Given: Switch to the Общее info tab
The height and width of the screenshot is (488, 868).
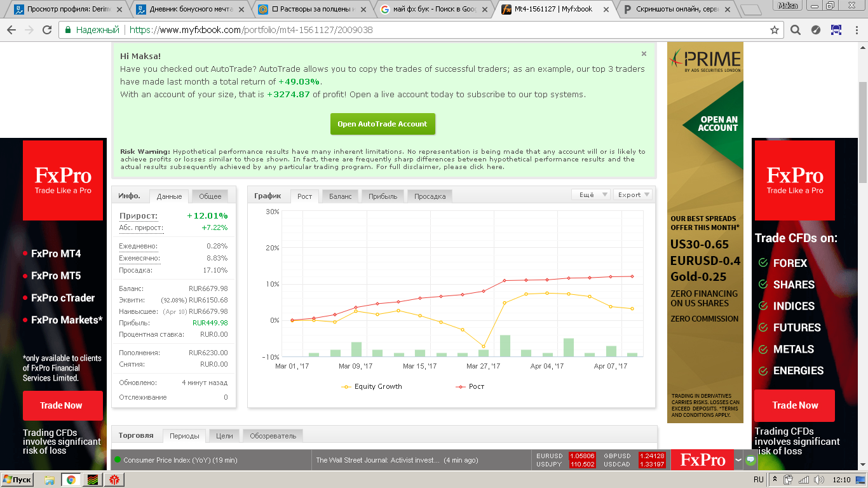Looking at the screenshot, I should pos(210,196).
